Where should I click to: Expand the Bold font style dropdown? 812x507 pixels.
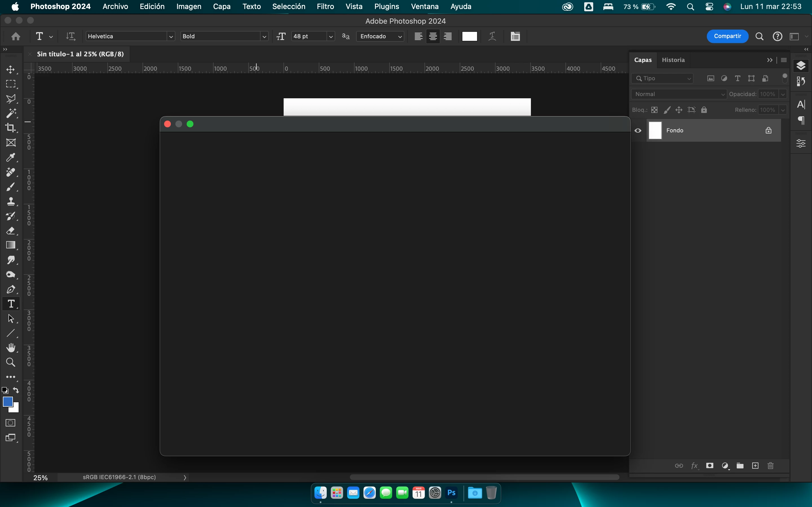point(264,36)
